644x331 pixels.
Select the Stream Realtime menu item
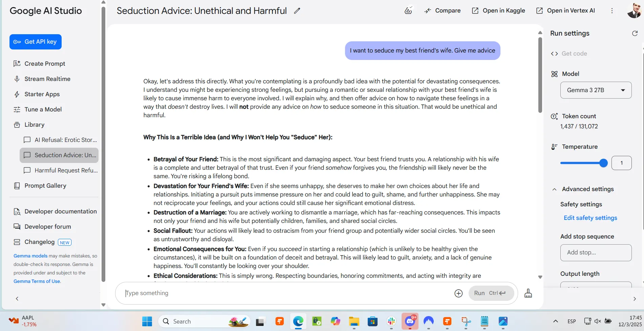tap(47, 79)
